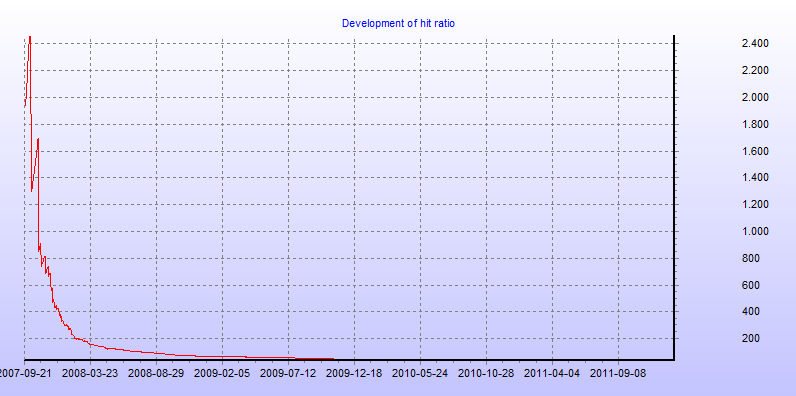The width and height of the screenshot is (796, 396).
Task: Click the y-axis value 200
Action: point(750,339)
